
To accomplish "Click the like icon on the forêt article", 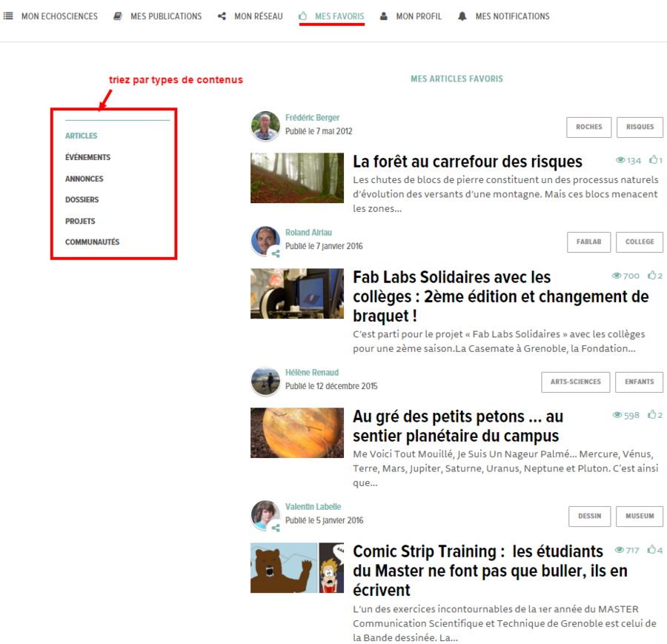I will (x=653, y=160).
